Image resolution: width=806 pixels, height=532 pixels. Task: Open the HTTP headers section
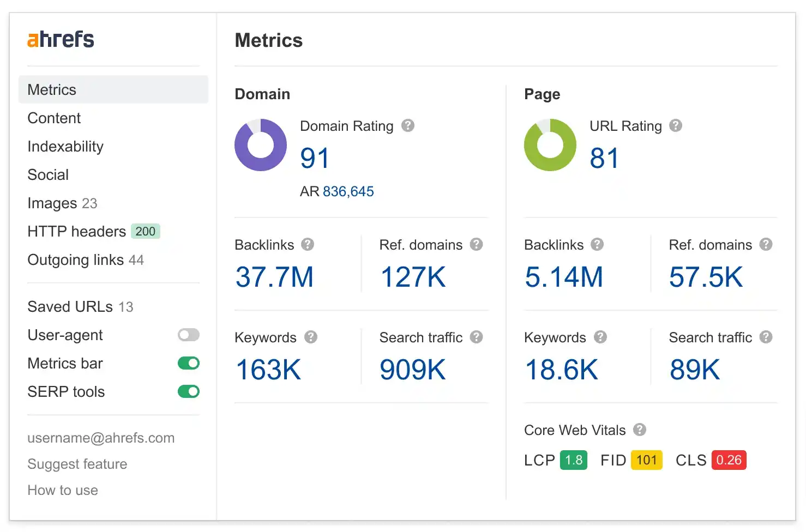(x=77, y=231)
